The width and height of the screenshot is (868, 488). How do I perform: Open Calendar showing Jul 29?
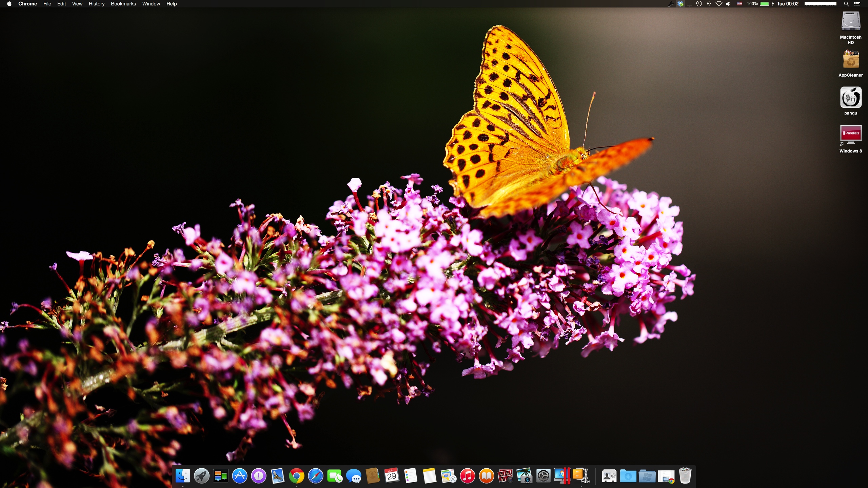tap(391, 476)
